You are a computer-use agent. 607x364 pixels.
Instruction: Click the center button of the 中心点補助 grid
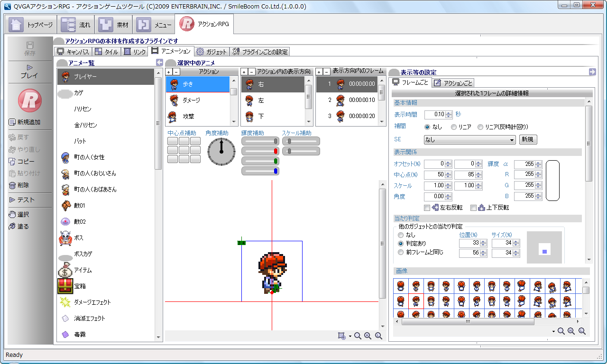[184, 150]
